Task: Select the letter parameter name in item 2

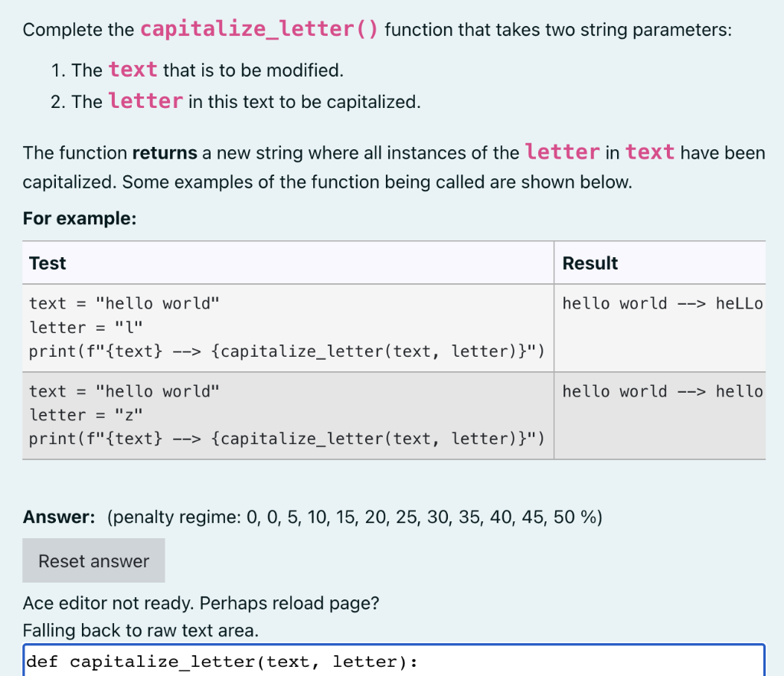Action: [x=145, y=100]
